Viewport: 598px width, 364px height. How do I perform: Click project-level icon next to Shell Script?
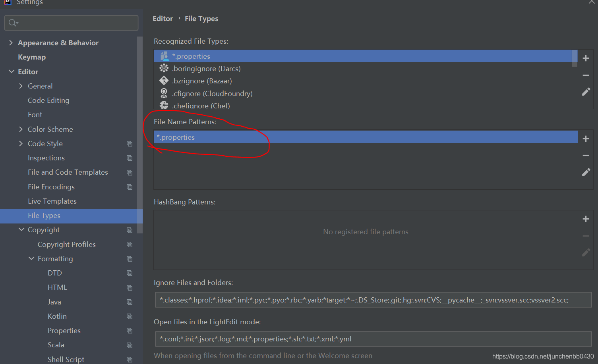click(130, 360)
